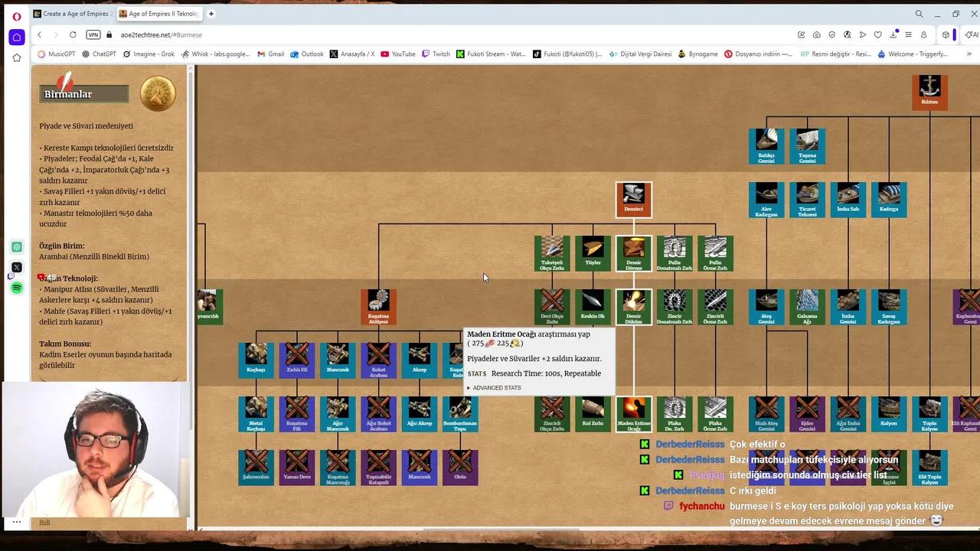Open a new browser tab
Screen dimensions: 980x551
tap(211, 14)
